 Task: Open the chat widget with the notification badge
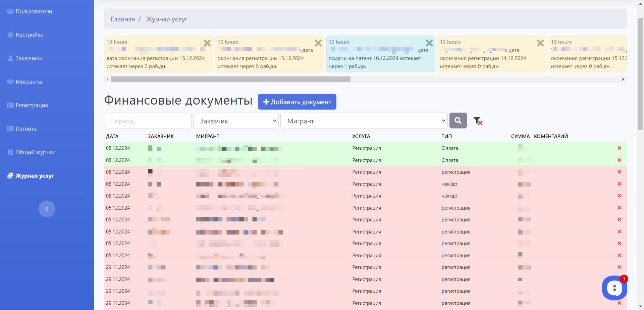(614, 288)
